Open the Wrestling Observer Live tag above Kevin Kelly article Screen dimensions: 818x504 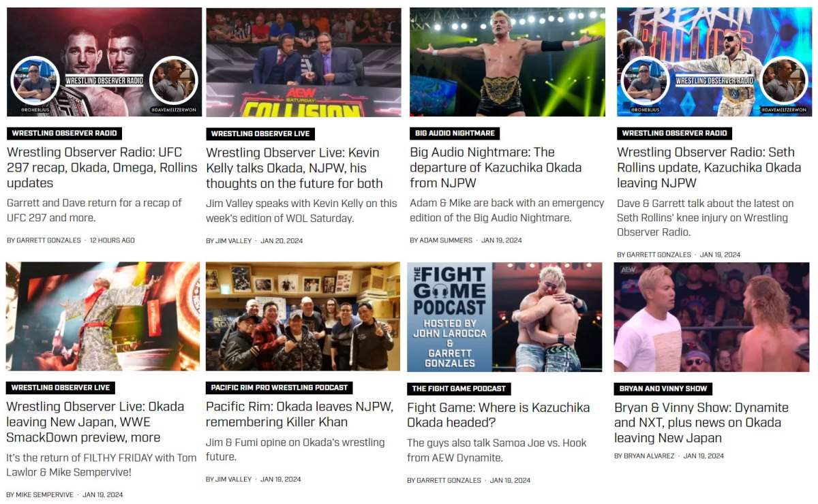pos(260,133)
